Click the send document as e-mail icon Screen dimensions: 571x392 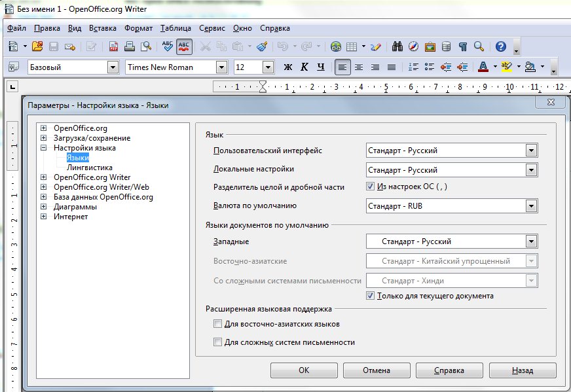coord(70,46)
